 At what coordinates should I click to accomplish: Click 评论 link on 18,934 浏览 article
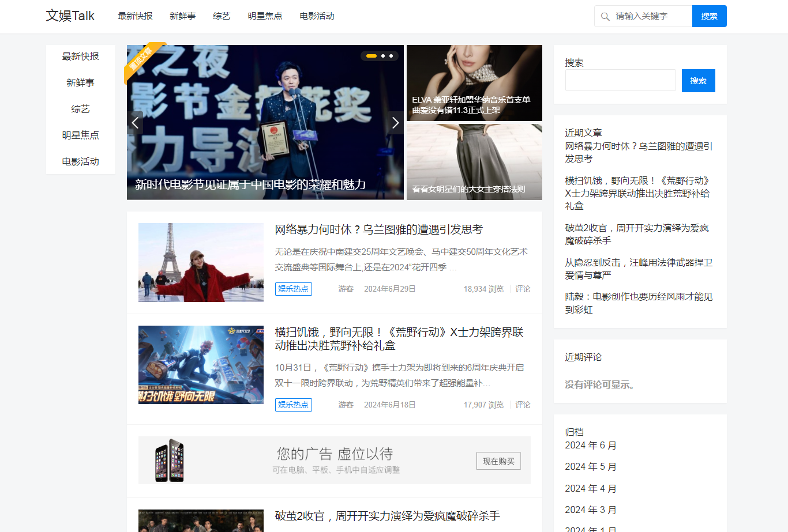tap(523, 289)
